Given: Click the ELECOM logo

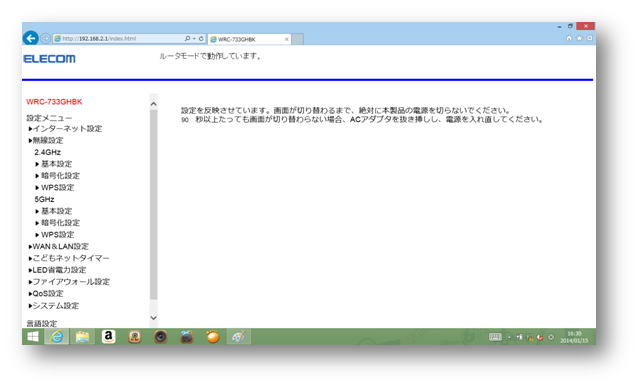Looking at the screenshot, I should point(49,59).
